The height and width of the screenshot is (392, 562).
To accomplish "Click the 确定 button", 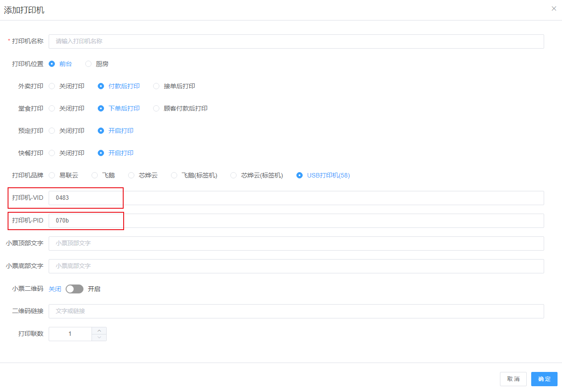I will pyautogui.click(x=544, y=379).
